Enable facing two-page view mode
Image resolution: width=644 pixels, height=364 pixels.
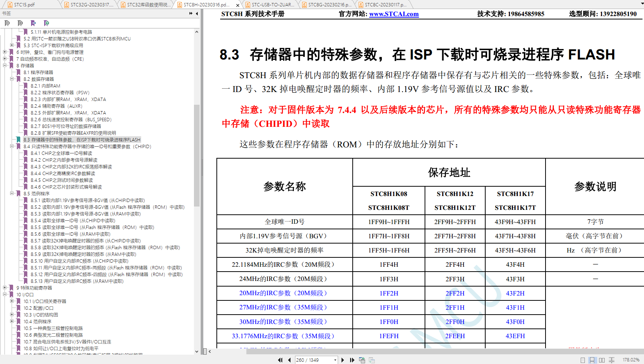[x=602, y=360]
